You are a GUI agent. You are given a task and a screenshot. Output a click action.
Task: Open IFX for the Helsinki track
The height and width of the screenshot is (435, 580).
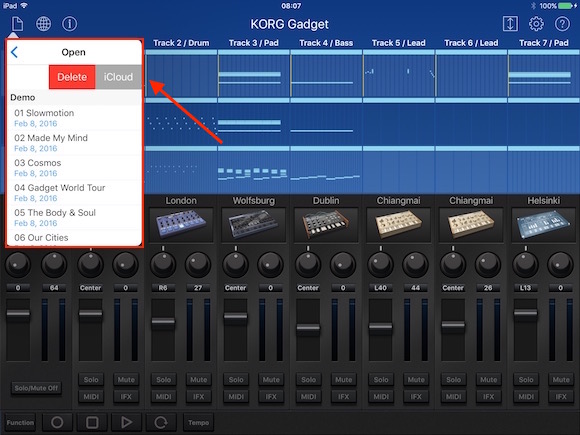click(561, 397)
